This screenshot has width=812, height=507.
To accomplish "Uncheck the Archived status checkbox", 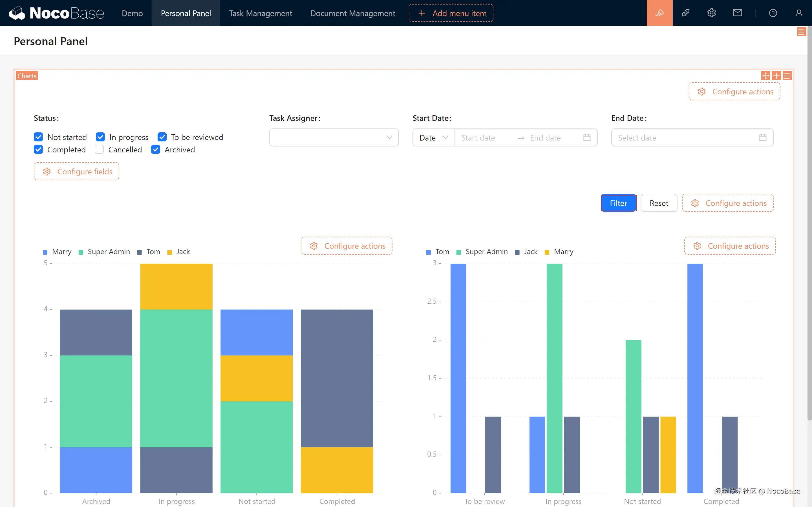I will (156, 150).
